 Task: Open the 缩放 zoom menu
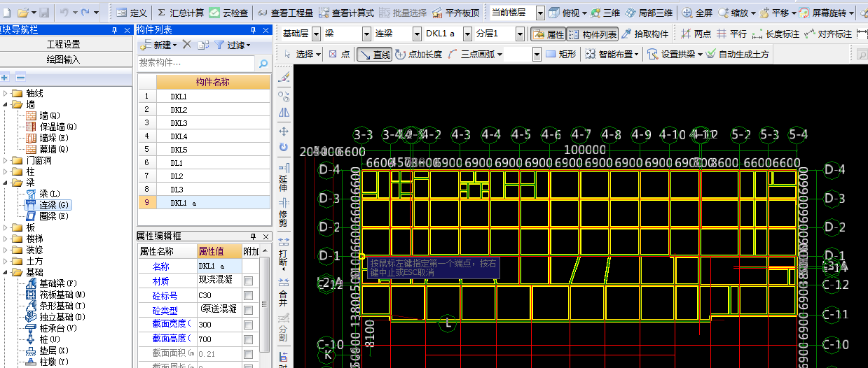click(x=736, y=13)
